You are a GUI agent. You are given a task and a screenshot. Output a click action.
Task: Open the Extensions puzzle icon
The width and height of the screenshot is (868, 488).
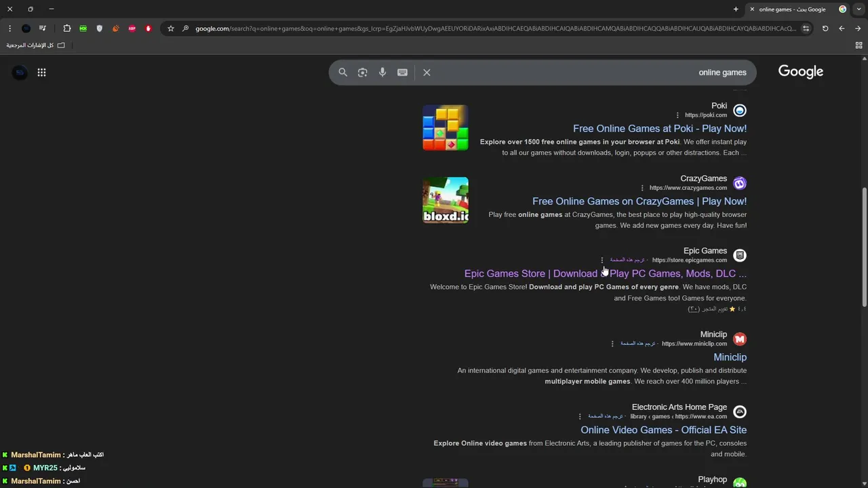[66, 28]
